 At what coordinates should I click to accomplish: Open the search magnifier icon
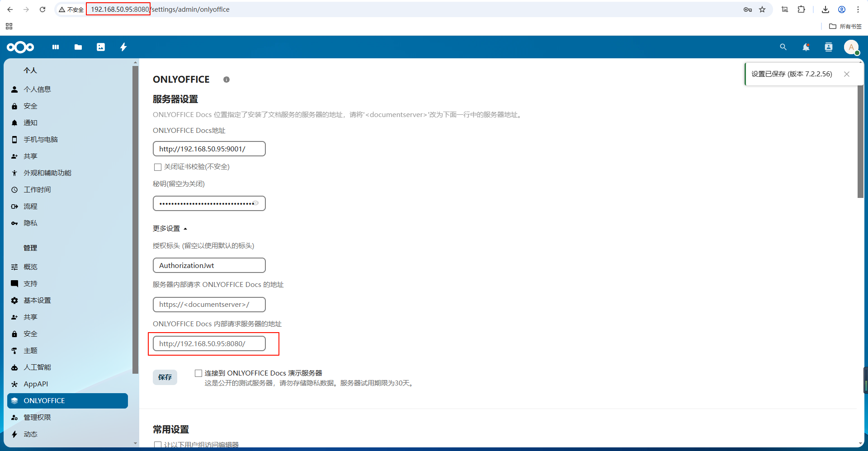pos(783,47)
